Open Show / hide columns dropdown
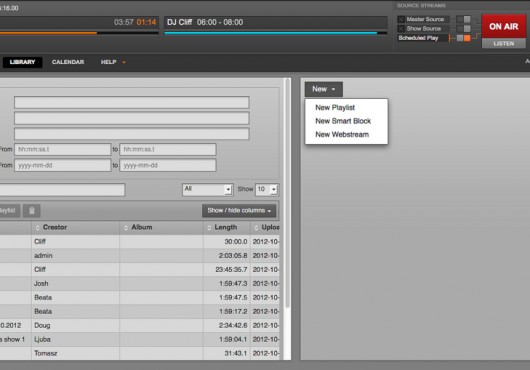The width and height of the screenshot is (530, 370). click(x=239, y=211)
